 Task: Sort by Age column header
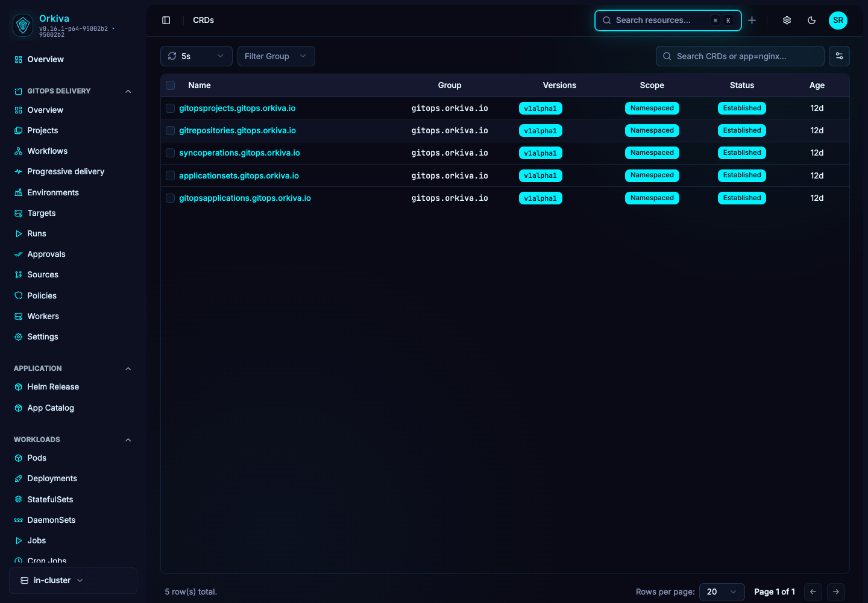coord(817,85)
